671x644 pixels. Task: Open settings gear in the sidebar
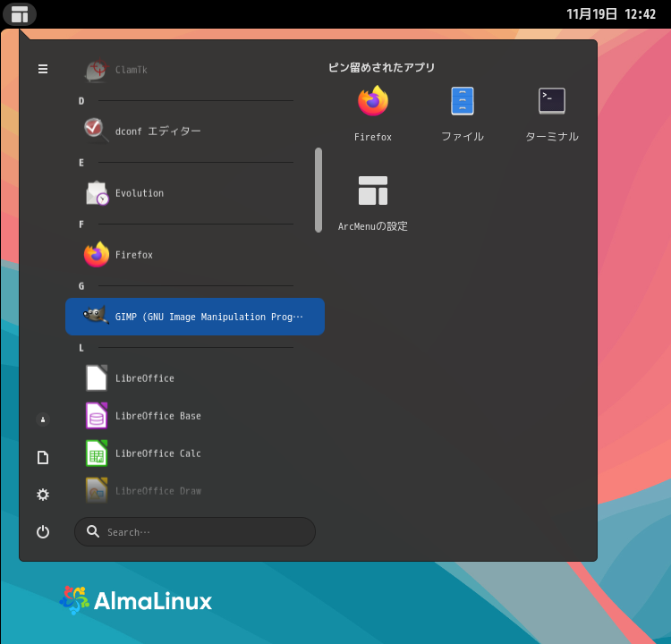43,495
